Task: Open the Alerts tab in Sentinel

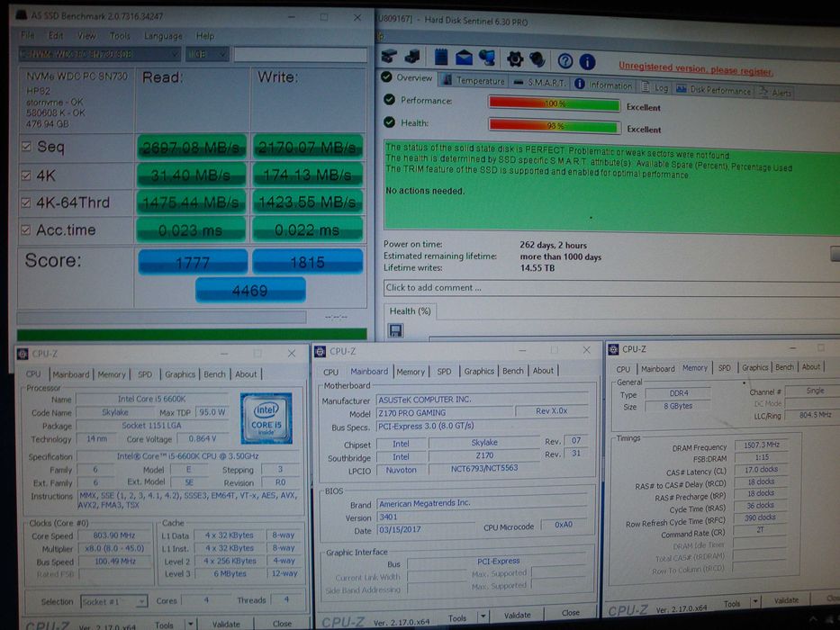Action: 775,92
